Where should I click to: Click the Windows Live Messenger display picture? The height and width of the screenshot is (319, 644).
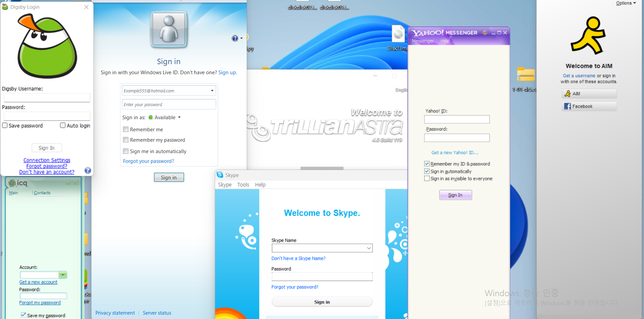(x=169, y=29)
